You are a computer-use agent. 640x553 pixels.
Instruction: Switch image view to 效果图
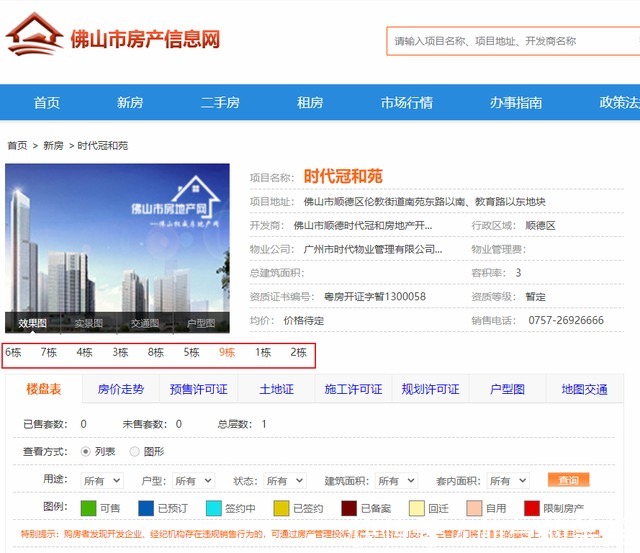coord(32,323)
